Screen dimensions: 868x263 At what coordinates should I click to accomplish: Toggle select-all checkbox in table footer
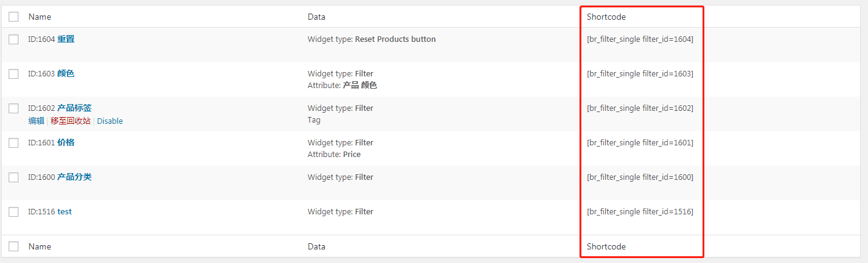point(14,246)
